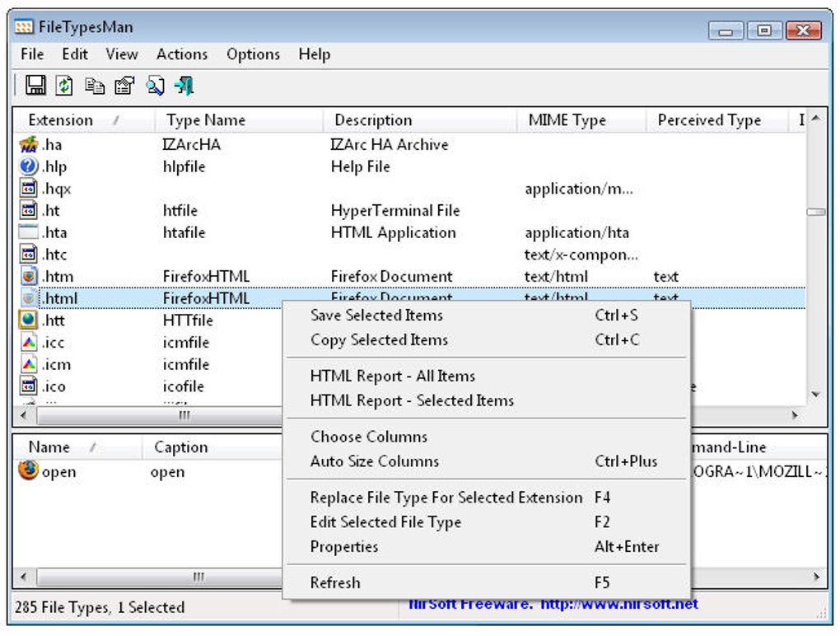Click the Copy toolbar icon
The width and height of the screenshot is (840, 636).
pos(95,85)
